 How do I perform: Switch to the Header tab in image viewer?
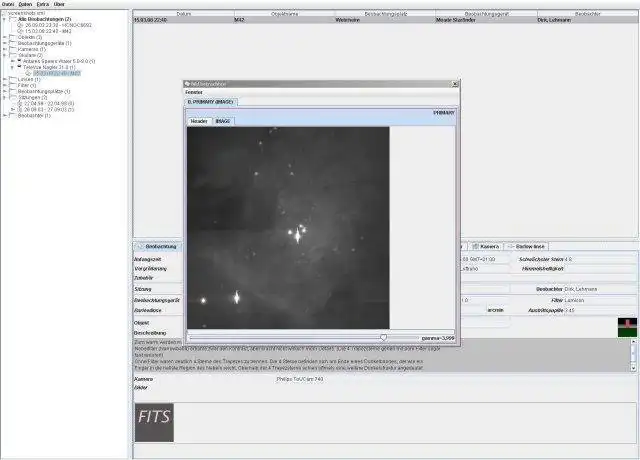pyautogui.click(x=199, y=121)
